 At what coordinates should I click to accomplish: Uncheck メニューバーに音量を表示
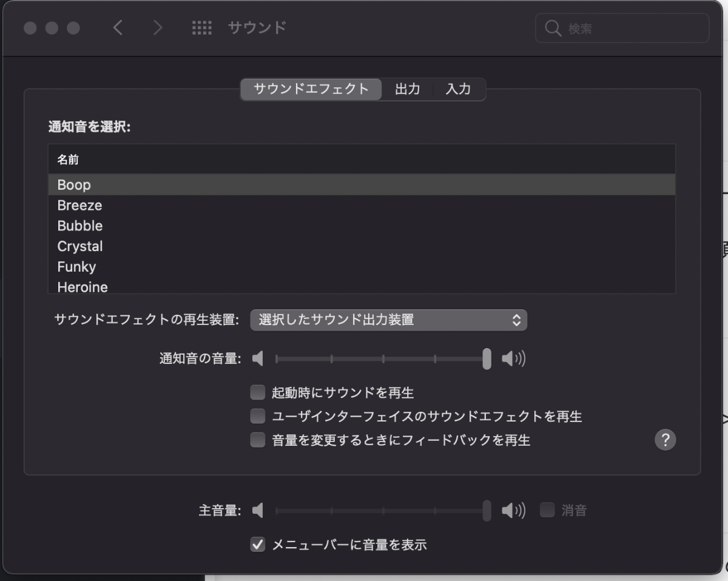pyautogui.click(x=258, y=545)
